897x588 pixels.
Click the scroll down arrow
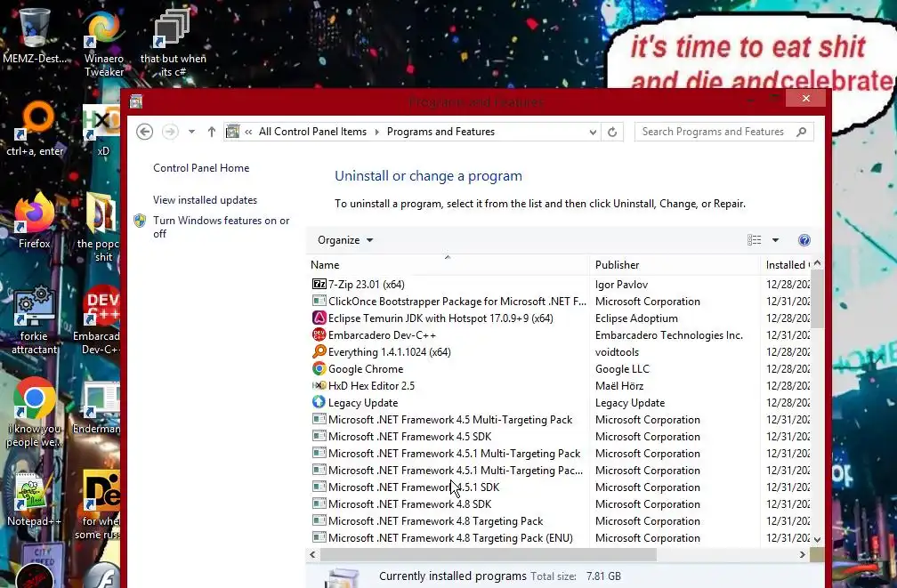[x=817, y=539]
